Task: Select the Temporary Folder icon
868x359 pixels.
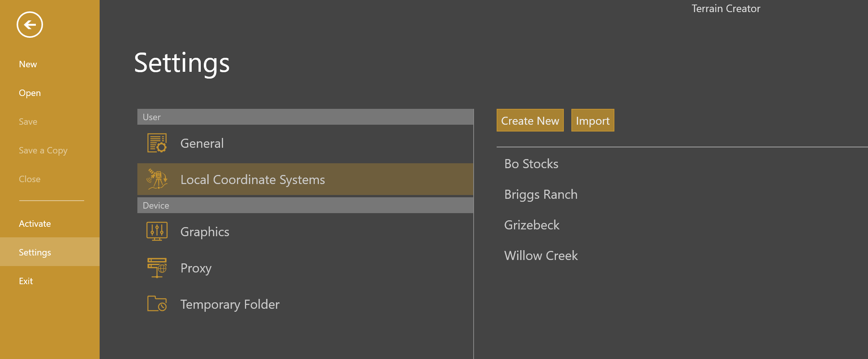Action: click(156, 304)
